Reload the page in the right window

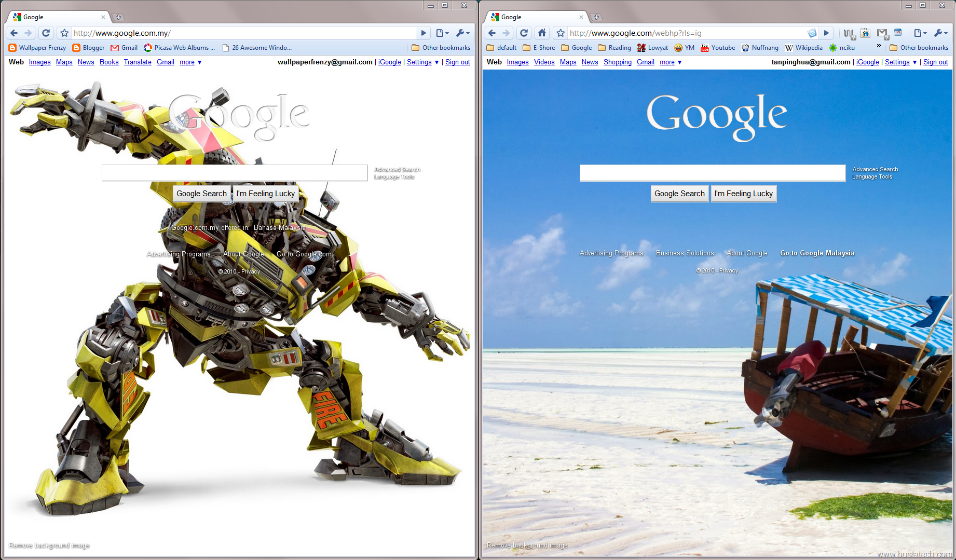(x=524, y=33)
